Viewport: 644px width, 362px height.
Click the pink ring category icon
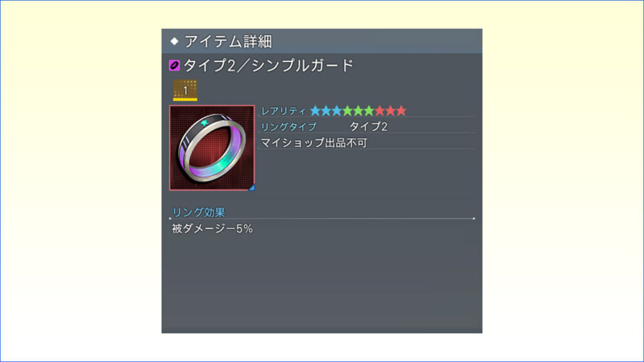(175, 65)
